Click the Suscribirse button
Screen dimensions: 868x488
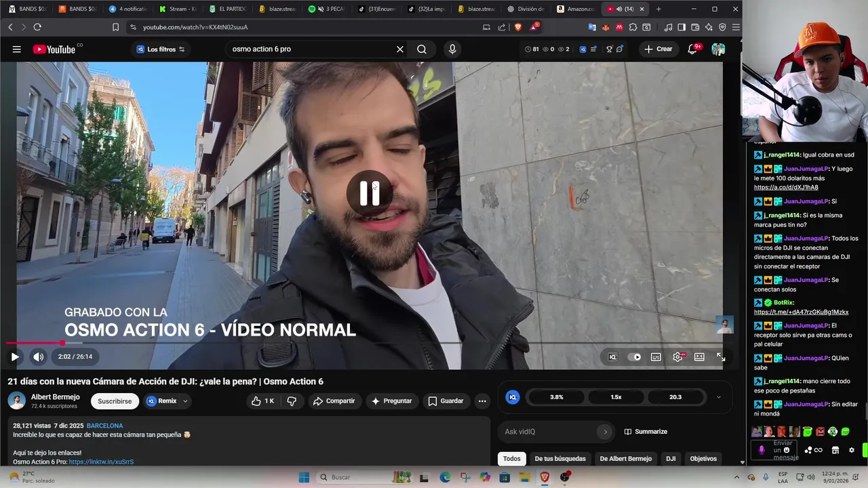tap(115, 401)
